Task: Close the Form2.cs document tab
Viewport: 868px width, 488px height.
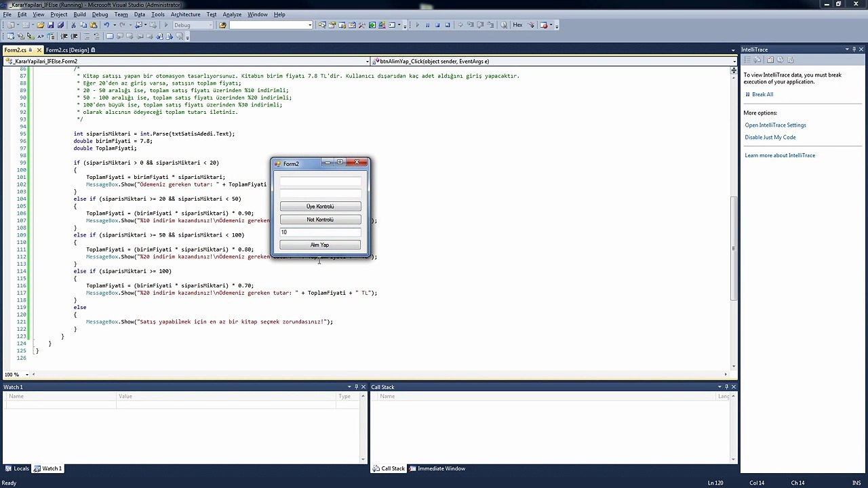Action: pyautogui.click(x=39, y=50)
